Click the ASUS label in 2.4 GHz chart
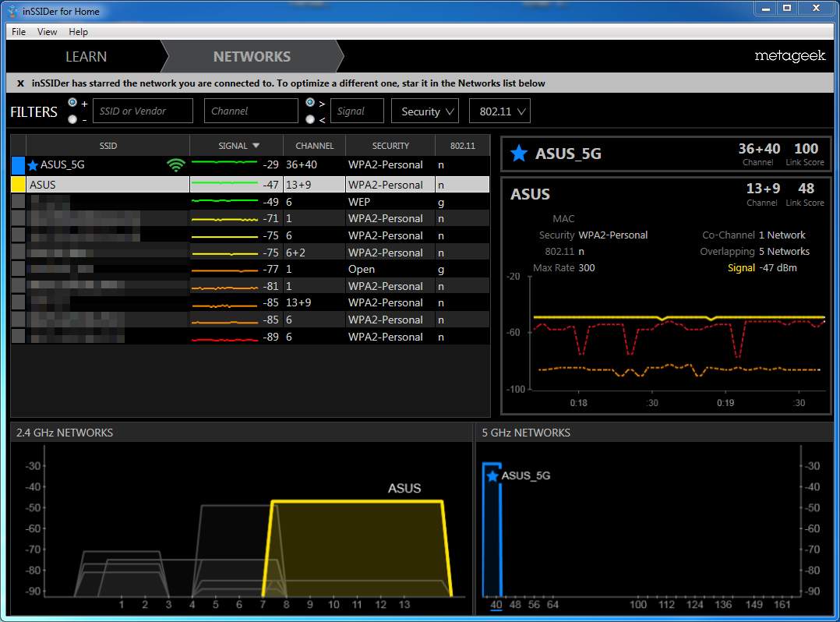Viewport: 840px width, 622px height. point(404,488)
